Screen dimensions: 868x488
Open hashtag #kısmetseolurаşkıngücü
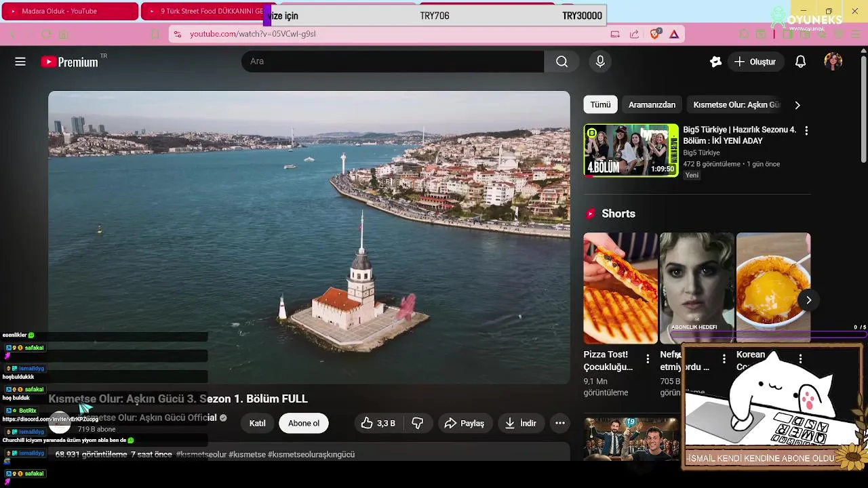coord(311,454)
